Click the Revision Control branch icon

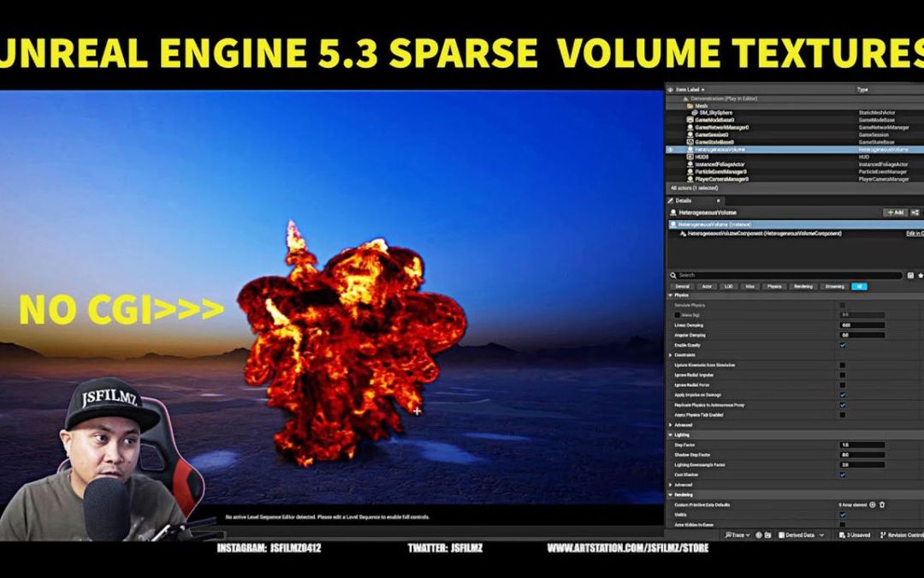(883, 535)
